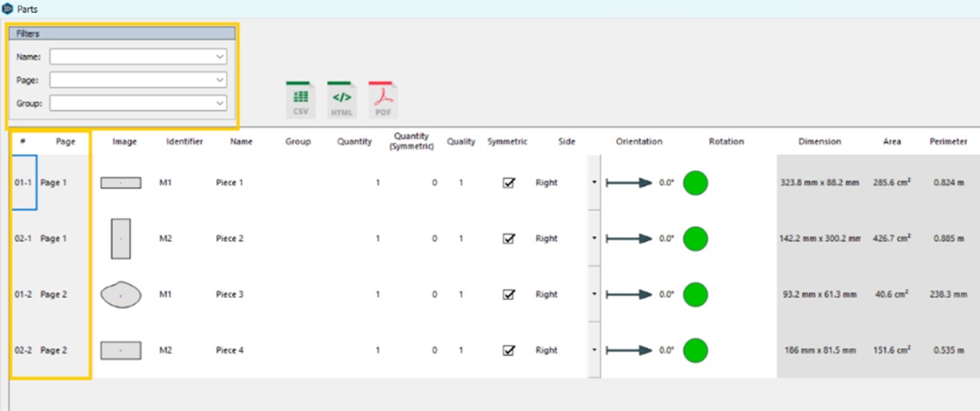
Task: Open orientation dropdown arrow for Piece 1
Action: point(594,183)
